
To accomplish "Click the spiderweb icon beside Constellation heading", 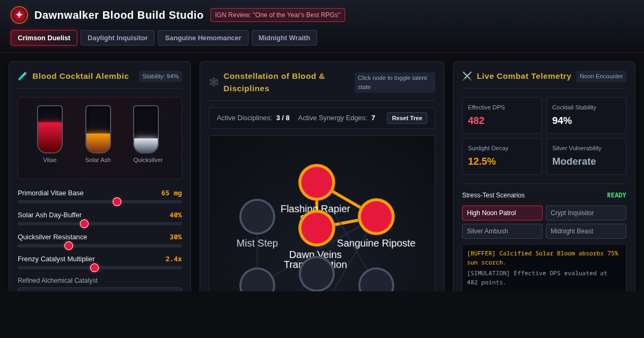I will [214, 82].
